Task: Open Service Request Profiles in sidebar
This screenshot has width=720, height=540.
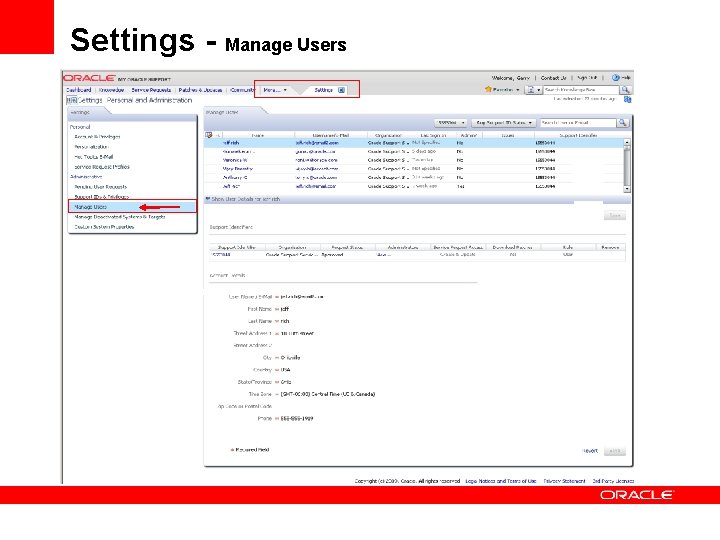Action: (x=101, y=167)
